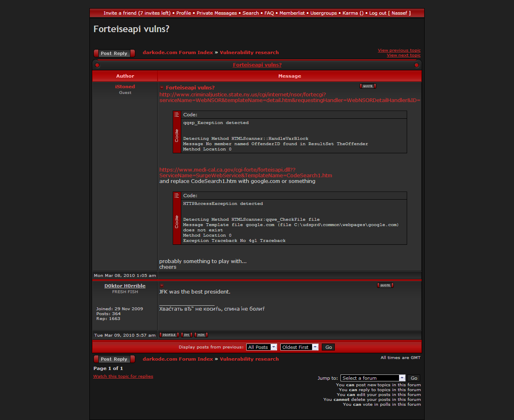Image resolution: width=514 pixels, height=420 pixels.
Task: Click 'Watch this topic for replies' link
Action: pos(123,376)
